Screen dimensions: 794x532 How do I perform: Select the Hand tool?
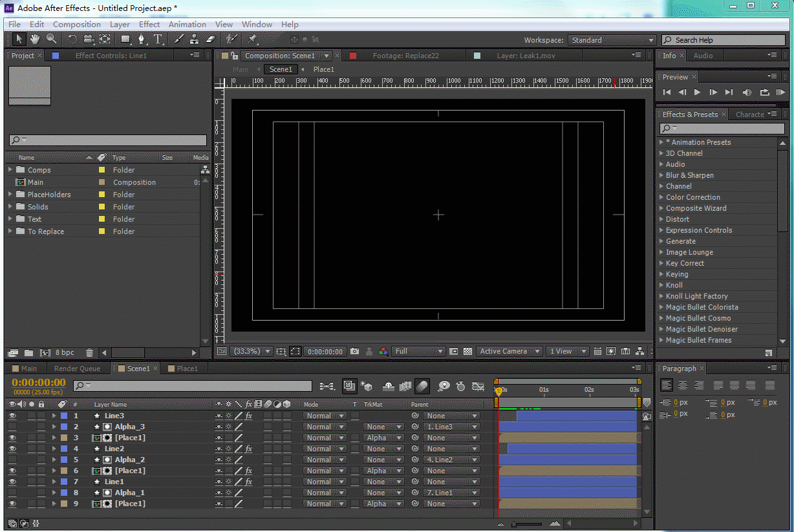[x=35, y=39]
